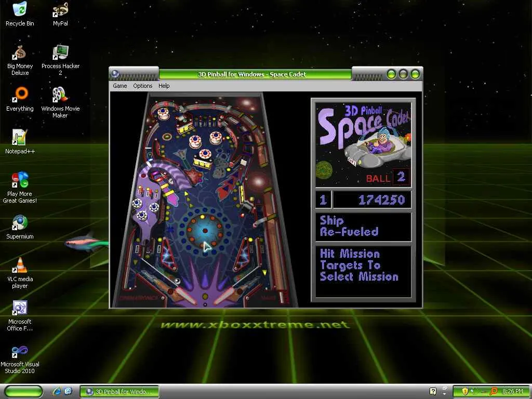Select the VLC media player icon

[x=20, y=273]
